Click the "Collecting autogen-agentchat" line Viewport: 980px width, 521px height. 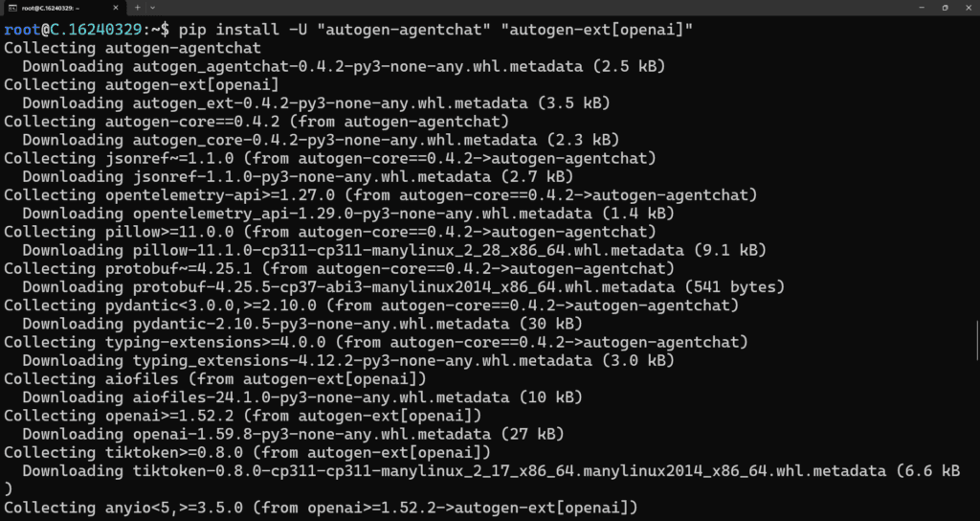pos(132,48)
